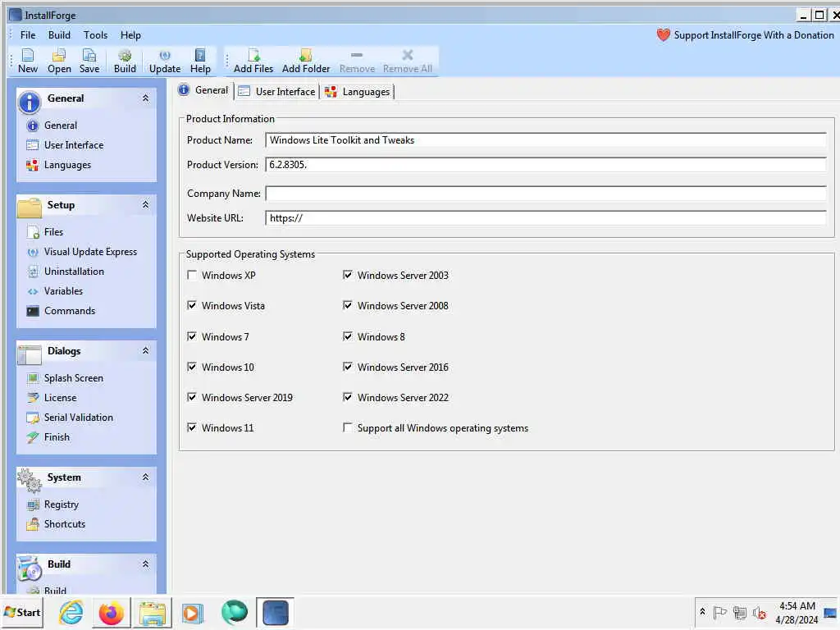
Task: Toggle the Windows Server 2022 checkbox
Action: pos(348,398)
